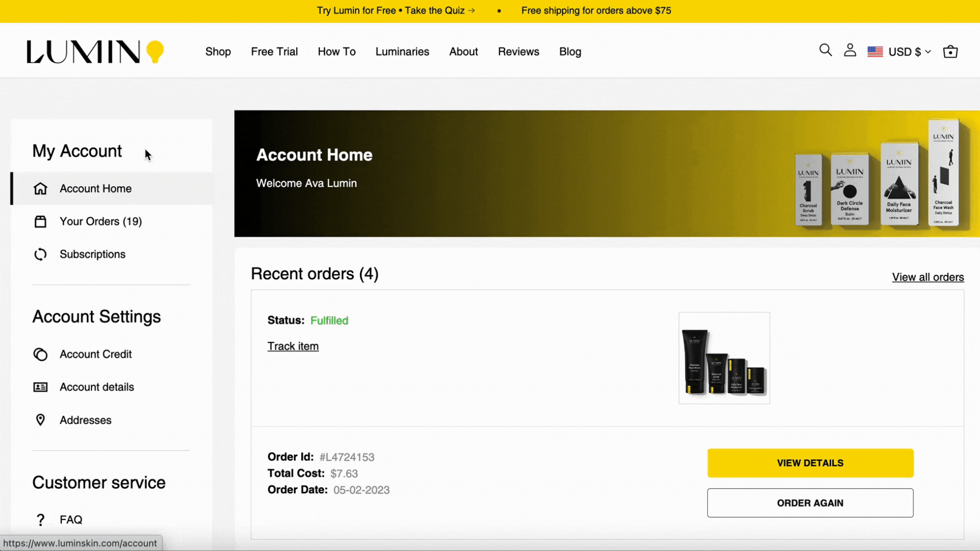Click the VIEW DETAILS button

point(810,463)
